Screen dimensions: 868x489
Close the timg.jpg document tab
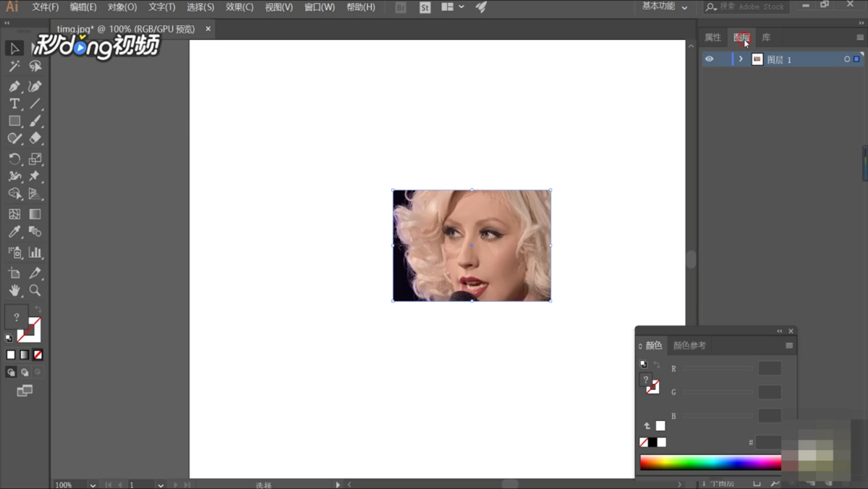[208, 29]
